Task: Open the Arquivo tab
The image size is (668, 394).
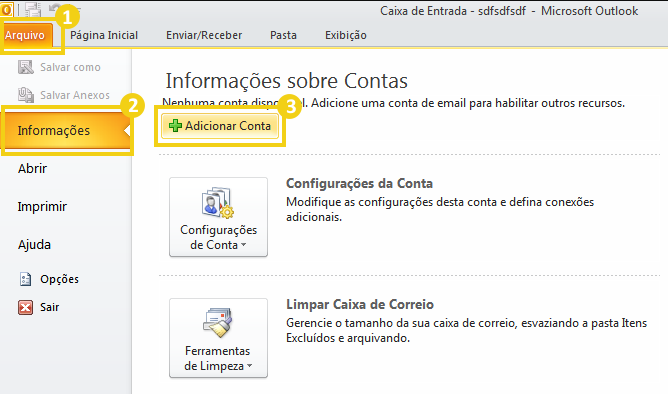Action: (x=26, y=35)
